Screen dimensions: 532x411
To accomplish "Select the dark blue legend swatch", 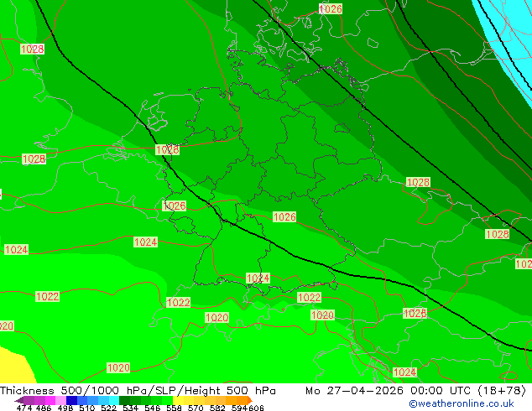I will pos(71,400).
